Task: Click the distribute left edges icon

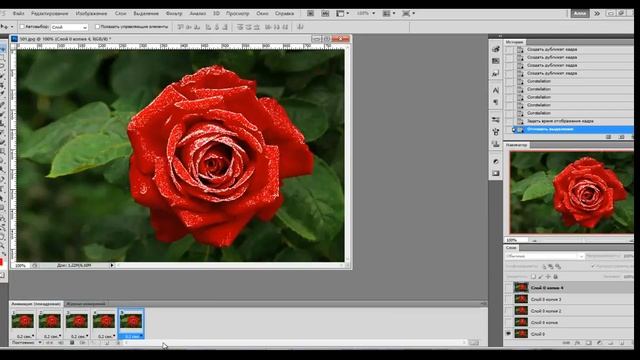Action: 268,27
